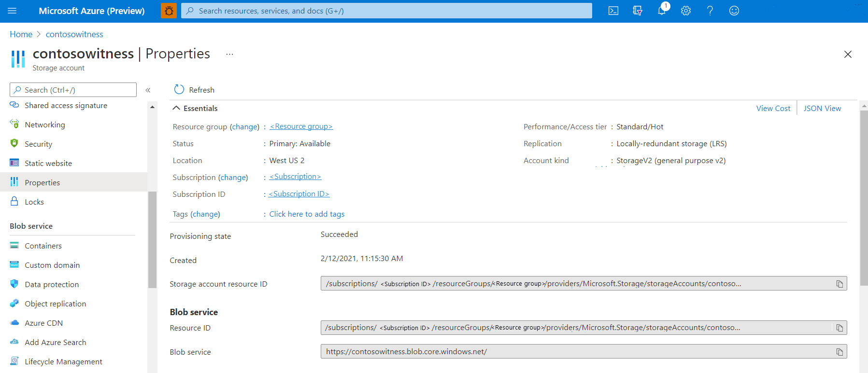
Task: Collapse the left navigation pane
Action: tap(148, 90)
